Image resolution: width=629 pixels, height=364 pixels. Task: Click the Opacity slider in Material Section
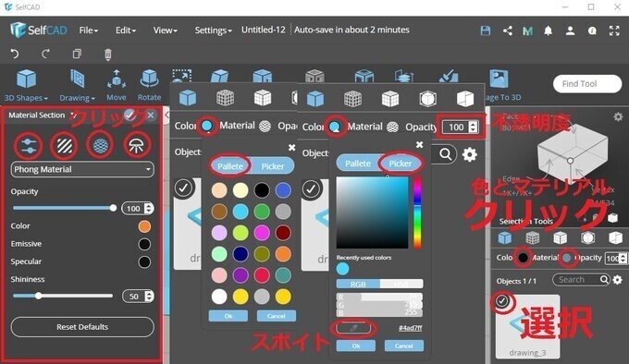pos(64,208)
